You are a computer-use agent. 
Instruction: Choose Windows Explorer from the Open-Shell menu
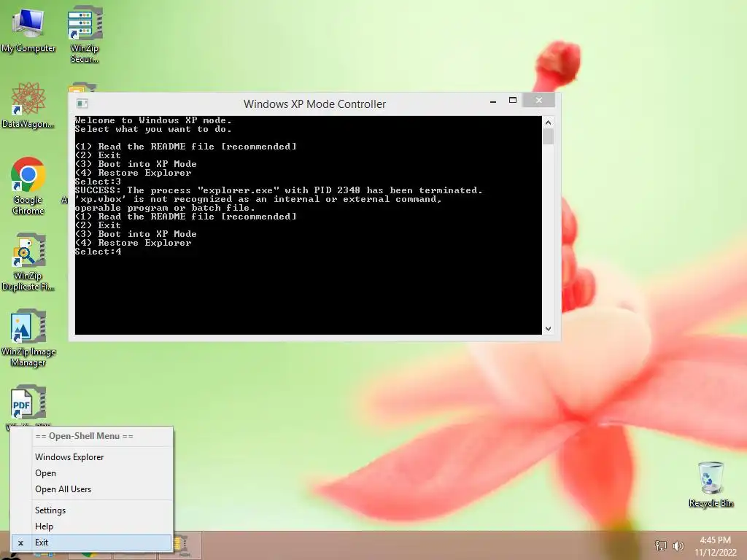tap(101, 456)
